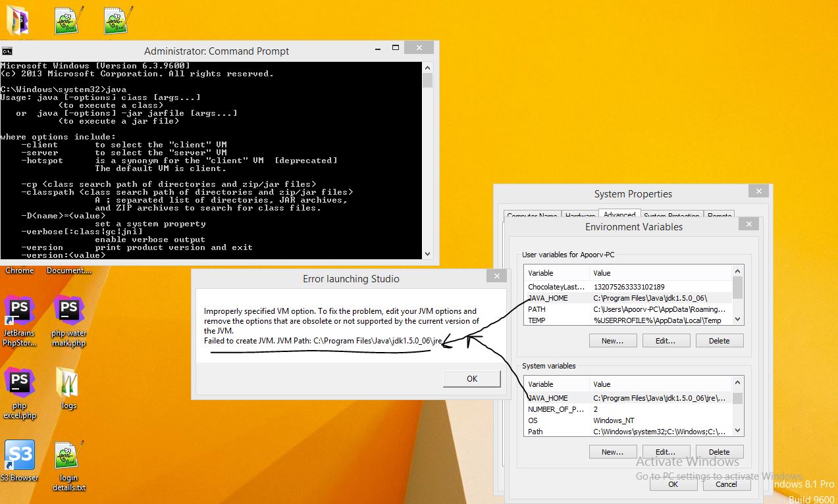The width and height of the screenshot is (838, 504).
Task: Click scroll-up arrow in Command Prompt
Action: tap(427, 67)
